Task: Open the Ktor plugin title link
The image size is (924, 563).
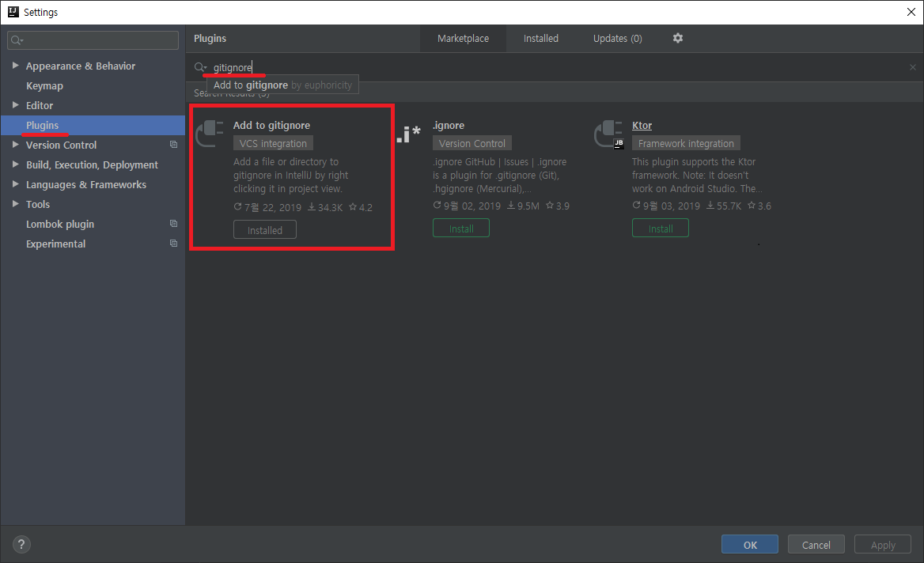Action: (x=642, y=126)
